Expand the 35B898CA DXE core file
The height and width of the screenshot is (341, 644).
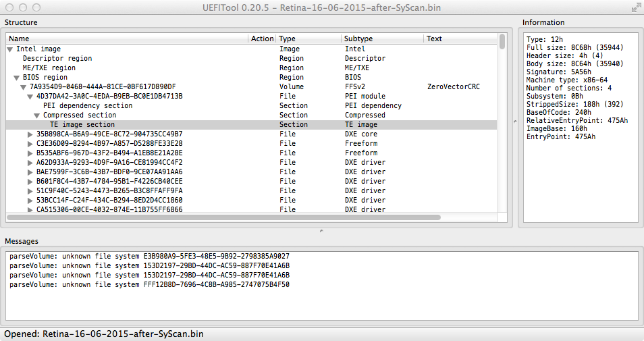coord(30,134)
